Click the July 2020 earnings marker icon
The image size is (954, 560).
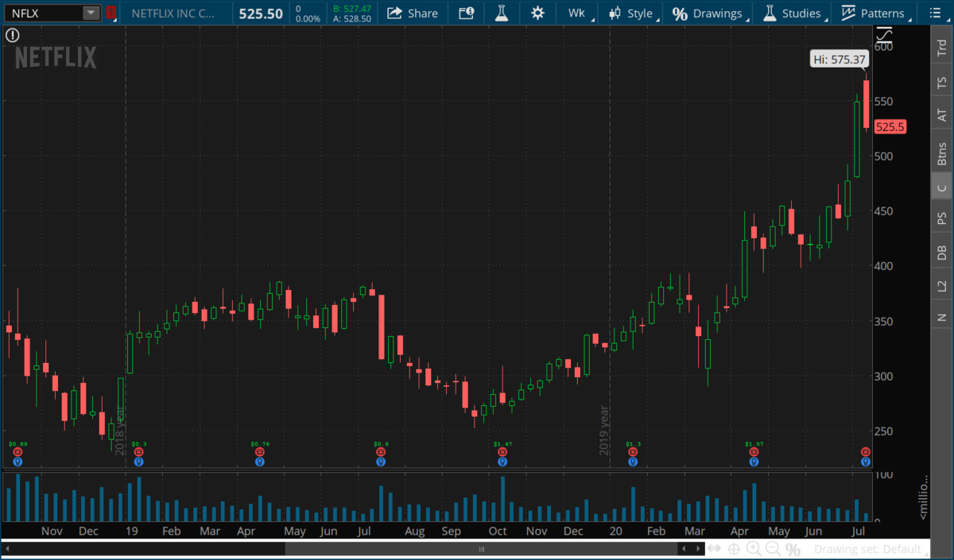click(x=866, y=452)
